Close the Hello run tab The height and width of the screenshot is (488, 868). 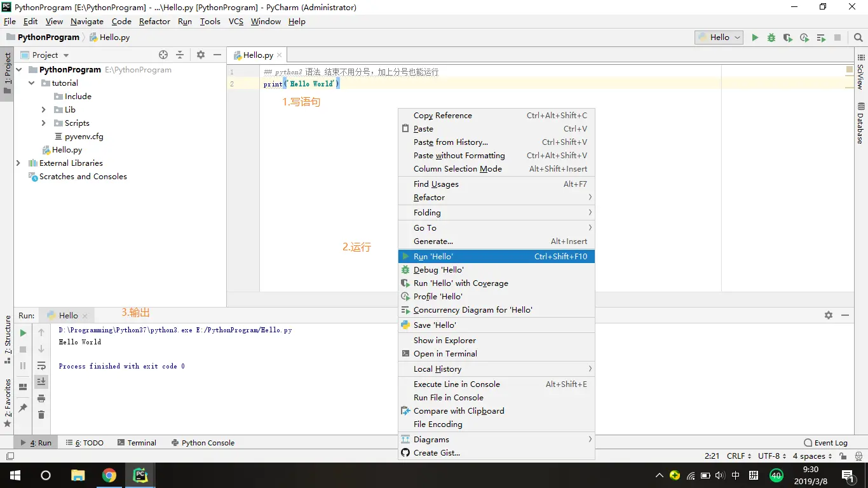click(x=85, y=316)
